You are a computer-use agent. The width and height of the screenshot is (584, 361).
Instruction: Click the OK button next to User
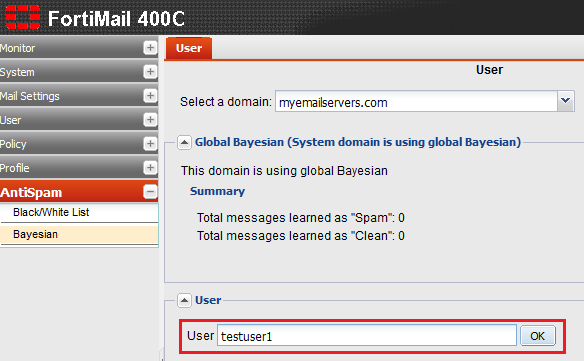537,336
